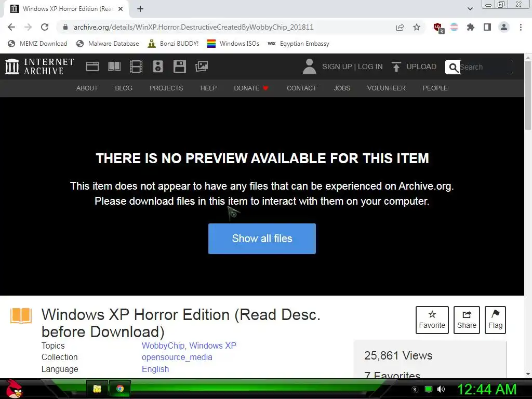Click the UPLOAD button
The height and width of the screenshot is (399, 532).
pyautogui.click(x=414, y=66)
